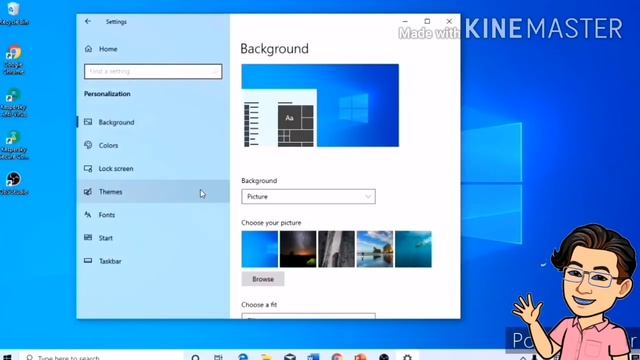Select the Recycle Bin desktop icon
The image size is (640, 360).
(x=13, y=13)
